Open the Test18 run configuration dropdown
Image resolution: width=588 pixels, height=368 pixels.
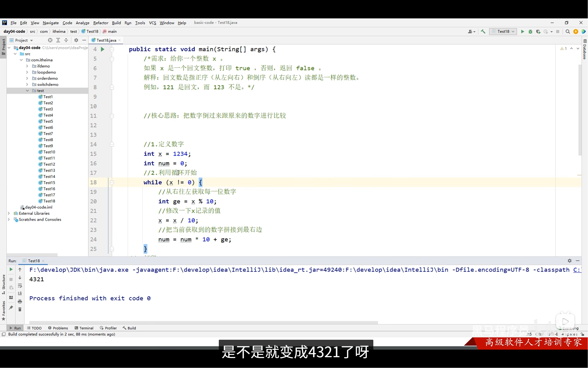503,32
